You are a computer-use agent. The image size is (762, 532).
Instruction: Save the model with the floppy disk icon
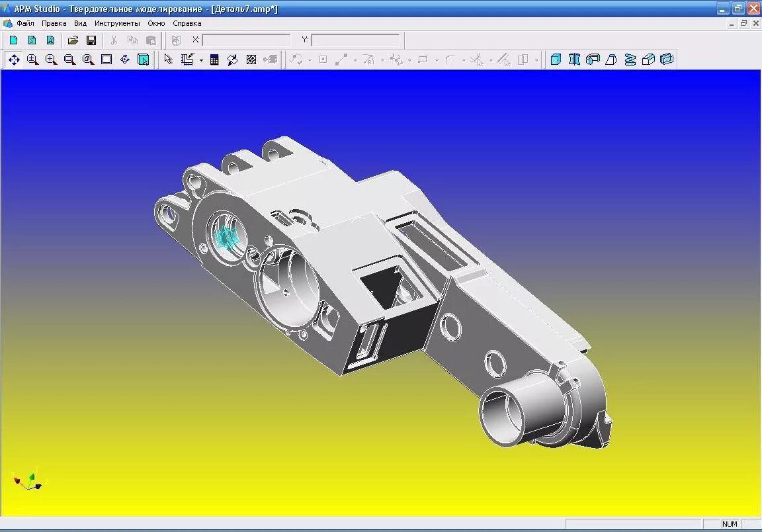[91, 40]
